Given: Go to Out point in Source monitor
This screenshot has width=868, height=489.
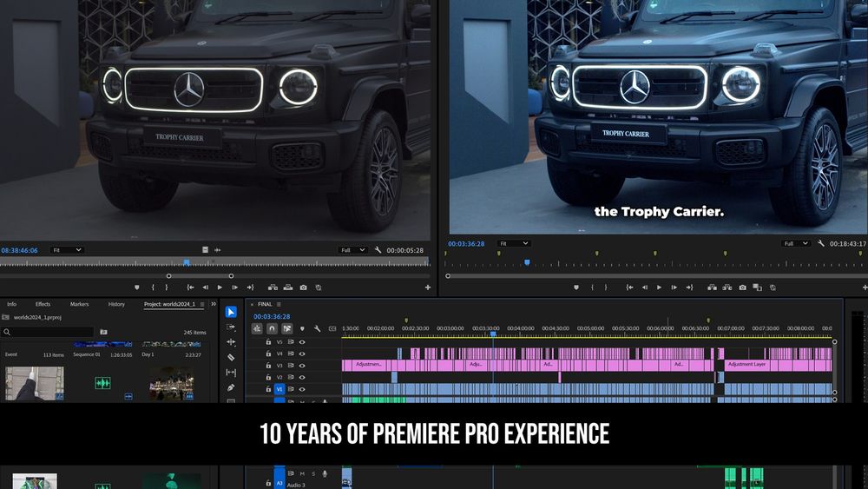Looking at the screenshot, I should (250, 287).
